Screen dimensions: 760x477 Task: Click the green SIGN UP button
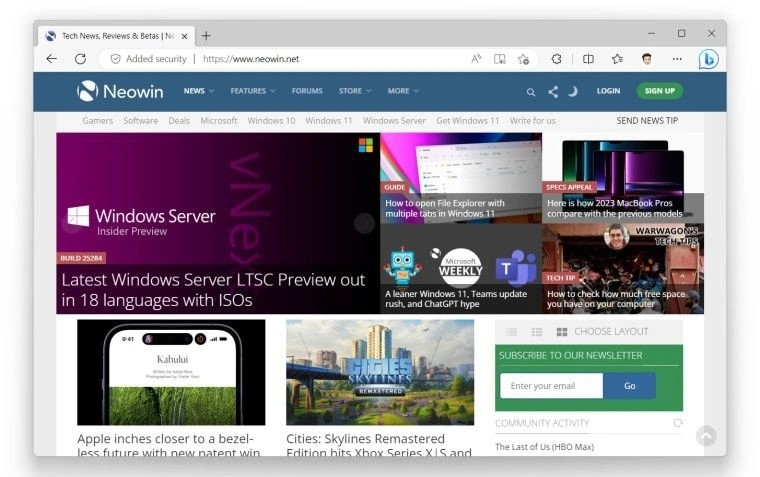coord(660,91)
